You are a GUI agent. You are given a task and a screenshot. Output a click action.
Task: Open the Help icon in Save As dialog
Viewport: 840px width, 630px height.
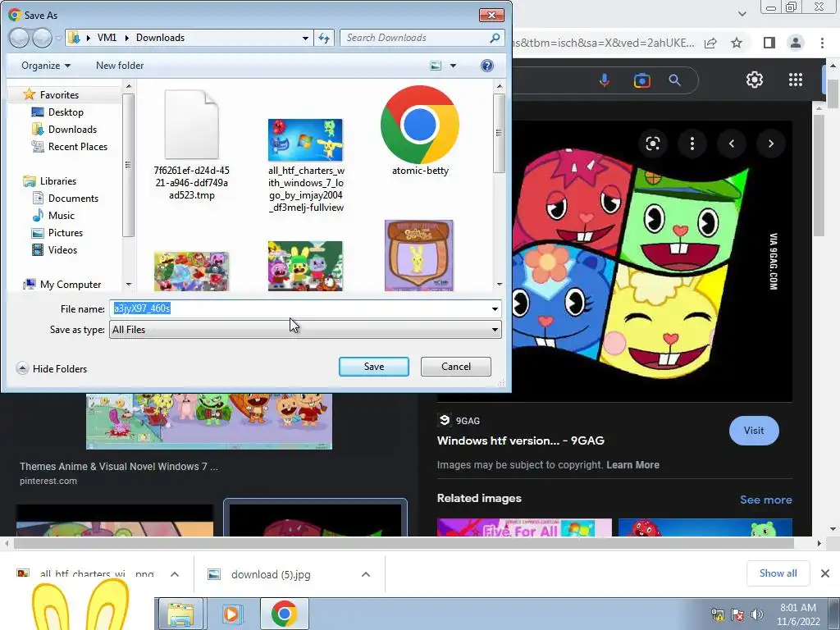point(487,66)
